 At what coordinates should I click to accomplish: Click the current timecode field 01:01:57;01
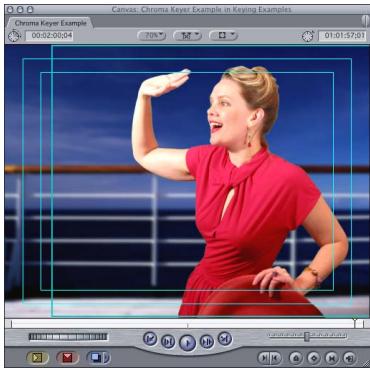[x=342, y=36]
